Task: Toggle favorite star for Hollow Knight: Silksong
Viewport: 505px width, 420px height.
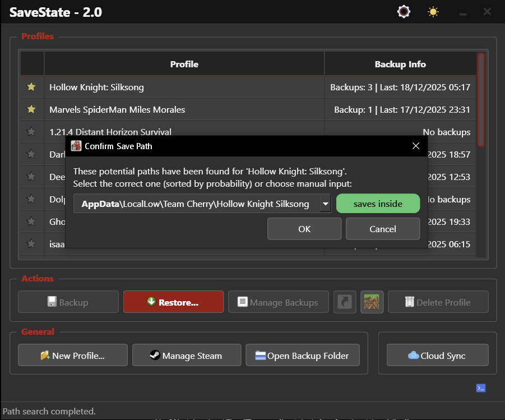Action: [31, 87]
